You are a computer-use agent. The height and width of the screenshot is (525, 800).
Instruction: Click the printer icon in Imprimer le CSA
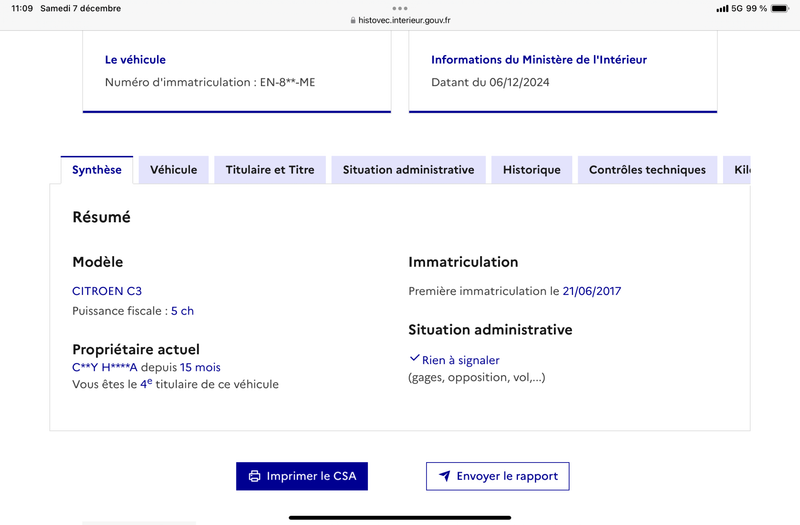254,476
